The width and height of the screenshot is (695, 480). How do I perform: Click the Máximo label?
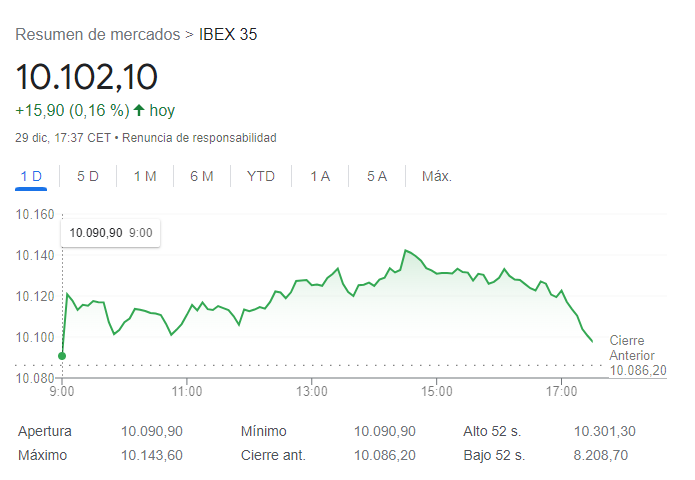tap(43, 455)
